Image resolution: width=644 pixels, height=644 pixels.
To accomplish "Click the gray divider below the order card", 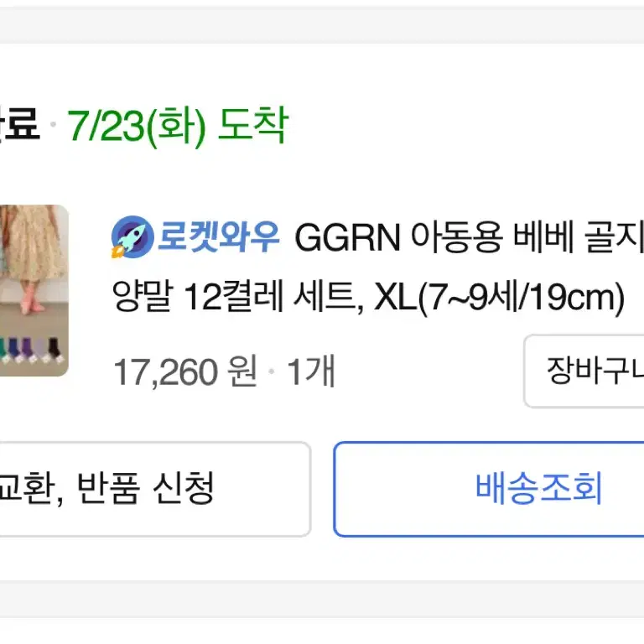I will [322, 599].
